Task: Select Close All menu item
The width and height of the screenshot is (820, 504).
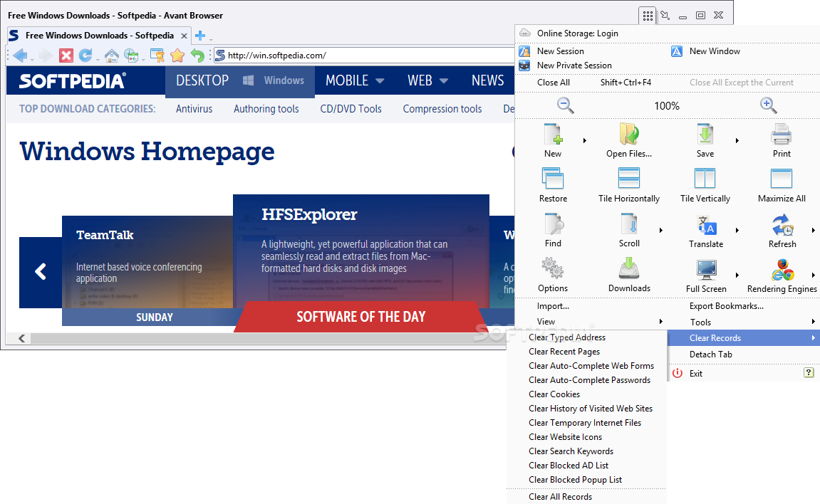Action: [x=554, y=83]
